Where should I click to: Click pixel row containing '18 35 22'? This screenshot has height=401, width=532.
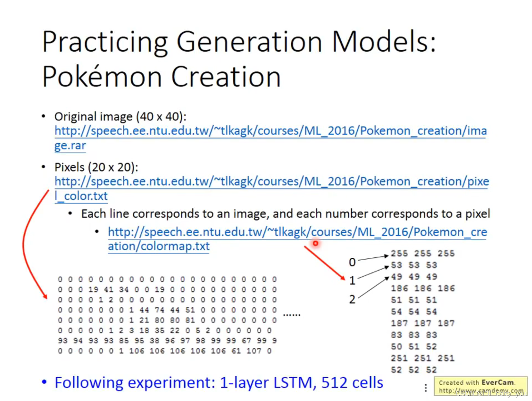click(165, 330)
